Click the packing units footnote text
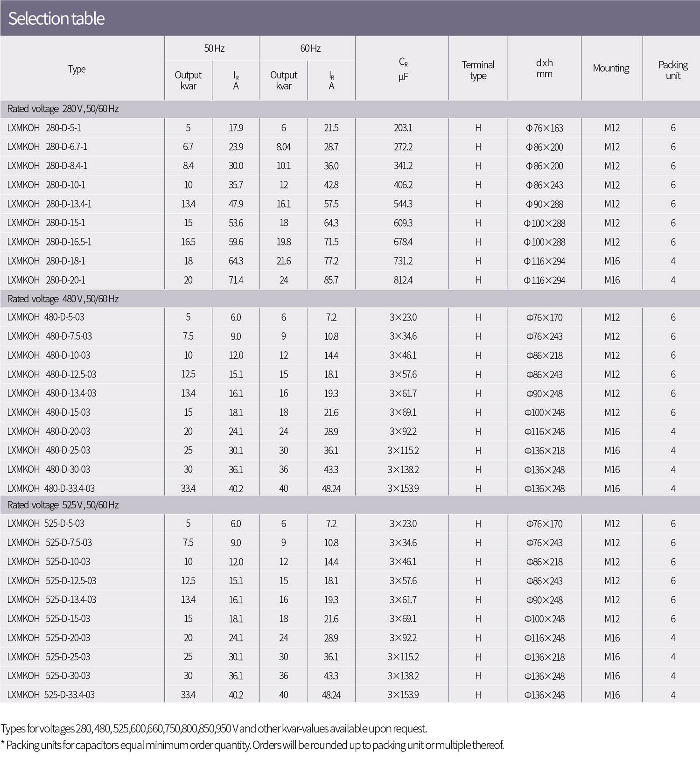 pyautogui.click(x=252, y=745)
